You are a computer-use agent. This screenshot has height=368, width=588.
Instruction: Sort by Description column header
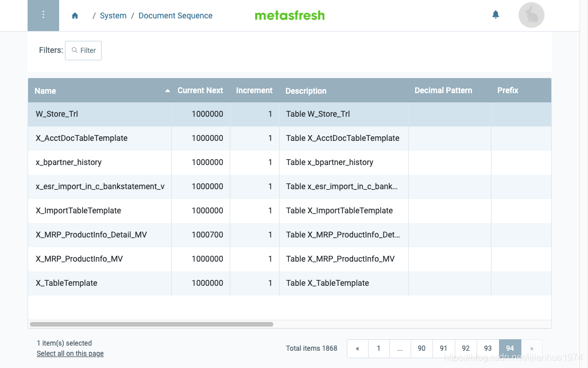click(305, 91)
